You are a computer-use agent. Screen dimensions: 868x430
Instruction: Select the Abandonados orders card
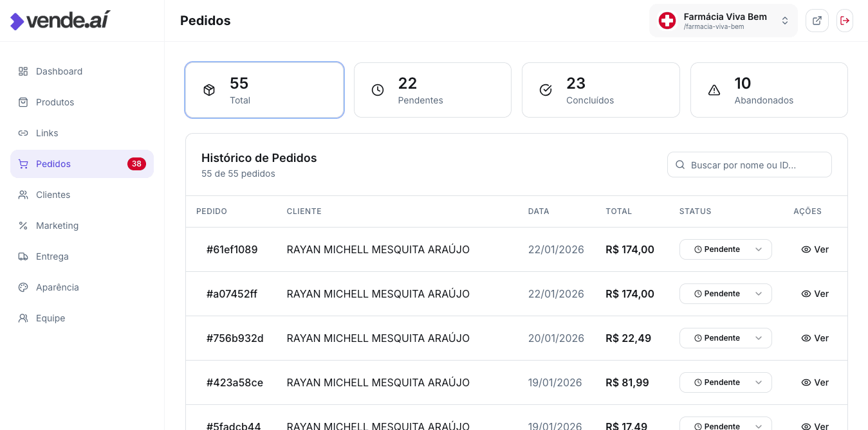(768, 90)
